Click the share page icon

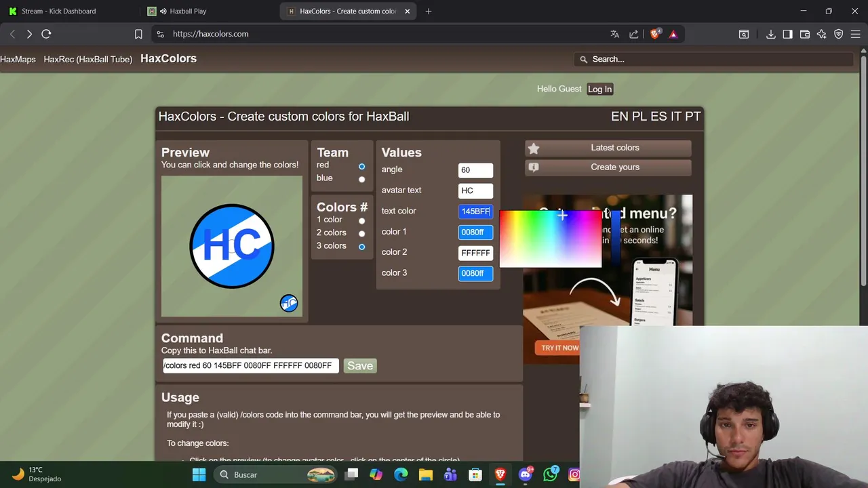click(x=634, y=34)
